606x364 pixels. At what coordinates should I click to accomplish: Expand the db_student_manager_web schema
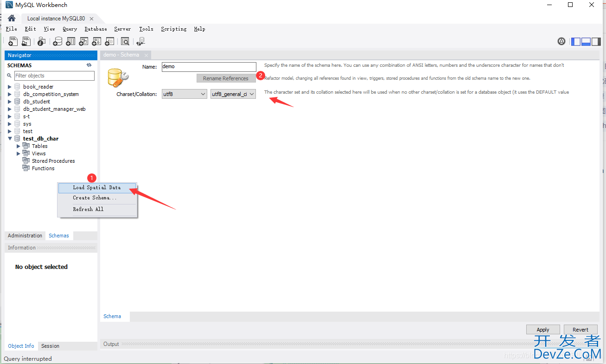coord(10,109)
